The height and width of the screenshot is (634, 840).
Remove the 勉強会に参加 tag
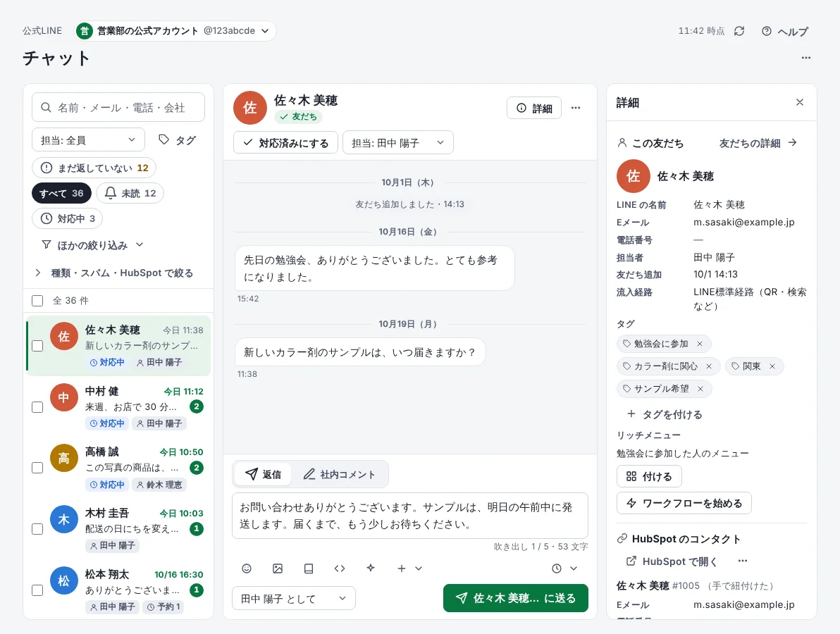[x=700, y=344]
